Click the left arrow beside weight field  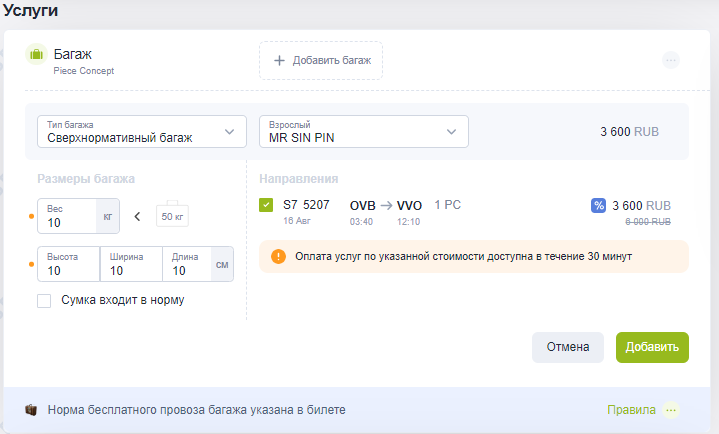(137, 217)
